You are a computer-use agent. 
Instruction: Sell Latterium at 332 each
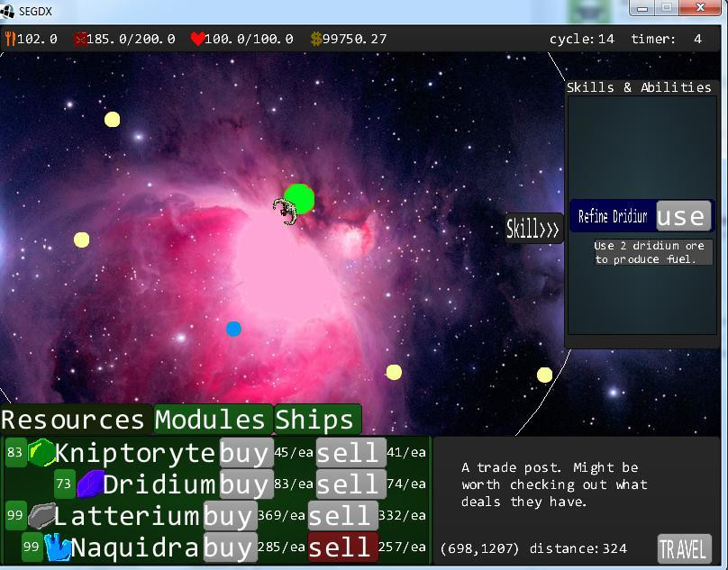(343, 516)
